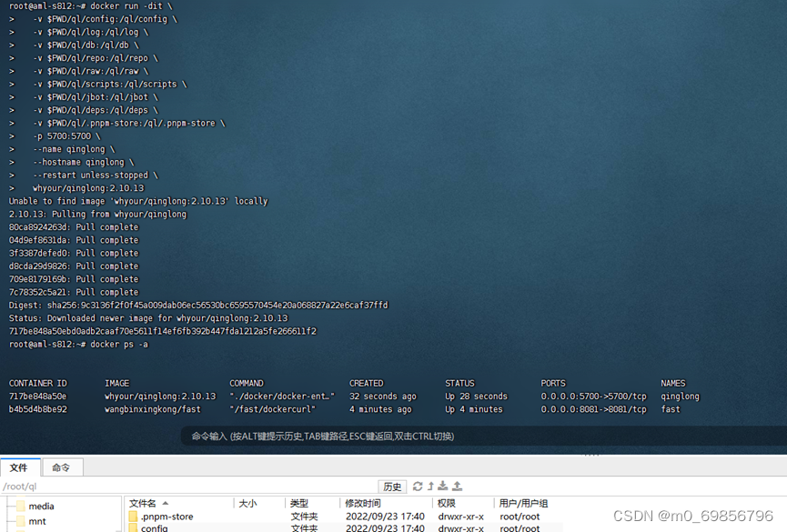Screen dimensions: 787x532
Task: Open the config folder icon
Action: 132,527
